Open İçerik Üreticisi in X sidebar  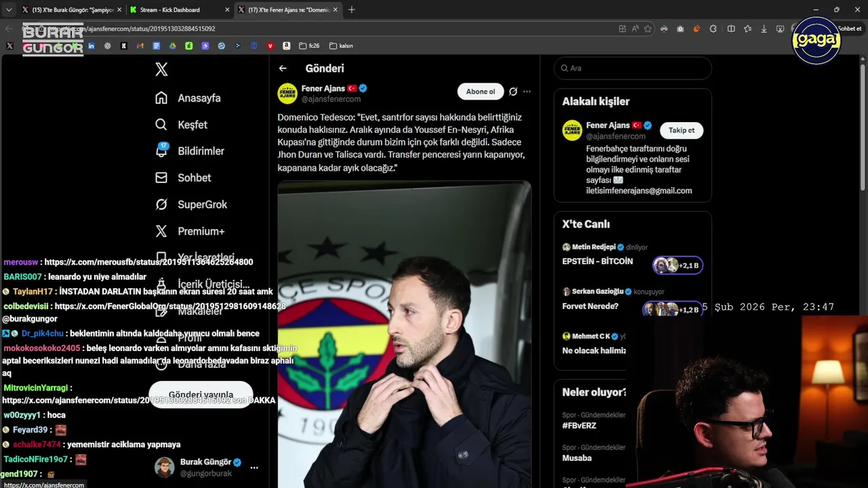(x=202, y=284)
